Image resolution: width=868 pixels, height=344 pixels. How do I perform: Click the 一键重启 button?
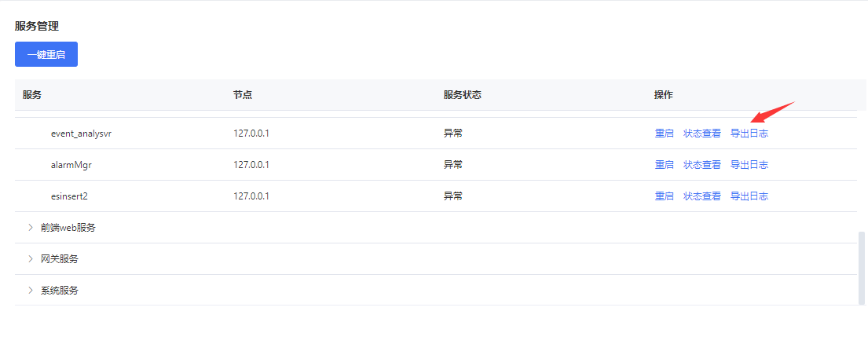coord(46,54)
